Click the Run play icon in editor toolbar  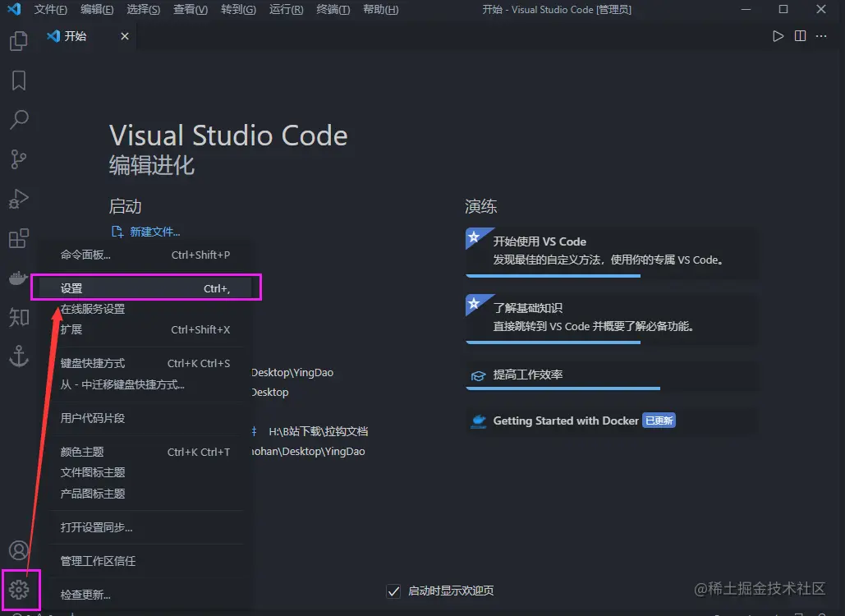[x=778, y=36]
